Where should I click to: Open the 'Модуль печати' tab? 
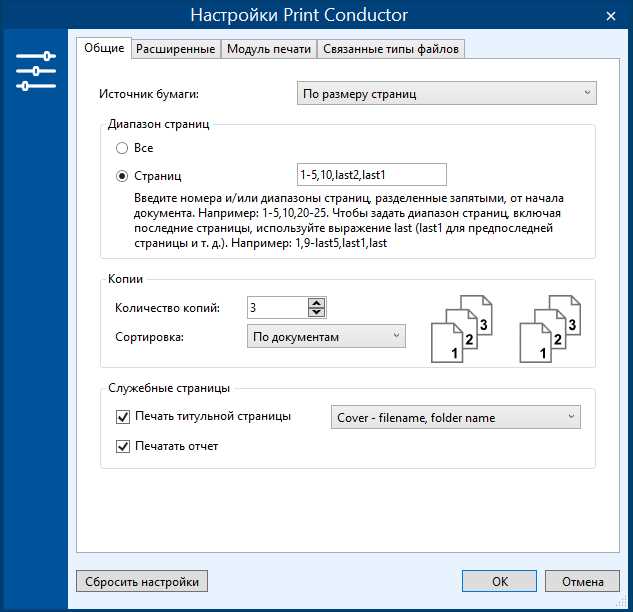(269, 48)
